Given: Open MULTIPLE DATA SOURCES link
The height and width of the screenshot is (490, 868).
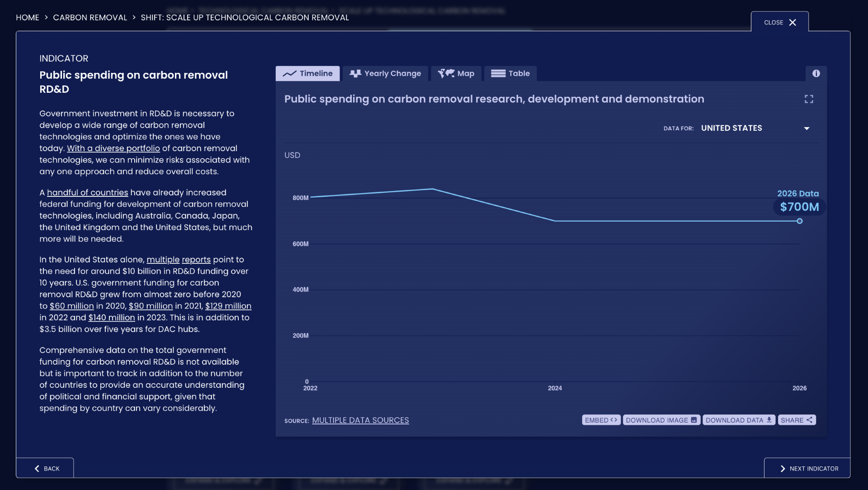Looking at the screenshot, I should pos(361,419).
